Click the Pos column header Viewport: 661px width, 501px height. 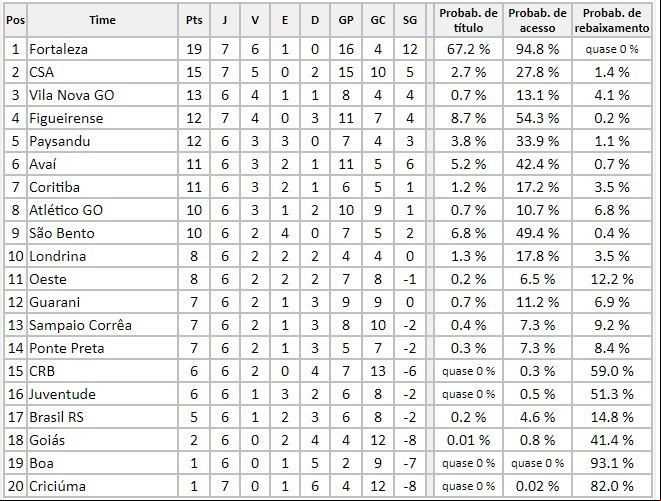(x=16, y=20)
